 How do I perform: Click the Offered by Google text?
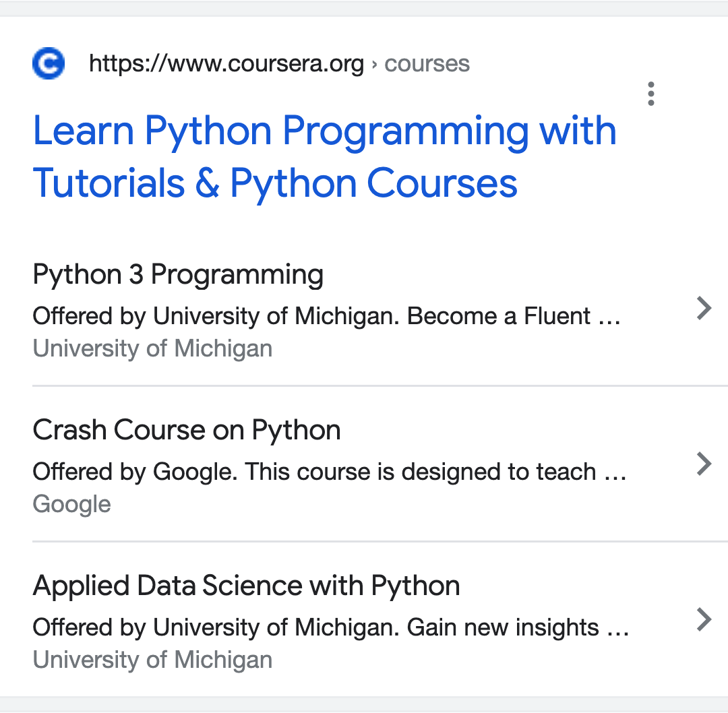[x=135, y=472]
